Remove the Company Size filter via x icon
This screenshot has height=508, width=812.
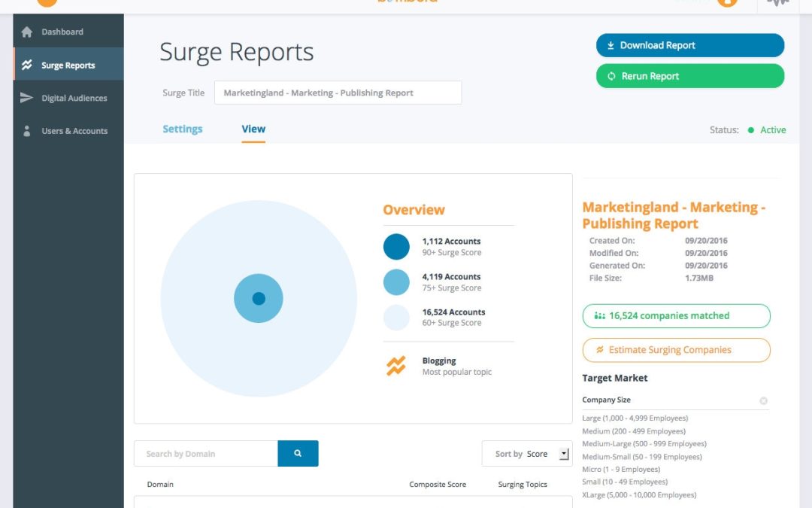point(763,400)
